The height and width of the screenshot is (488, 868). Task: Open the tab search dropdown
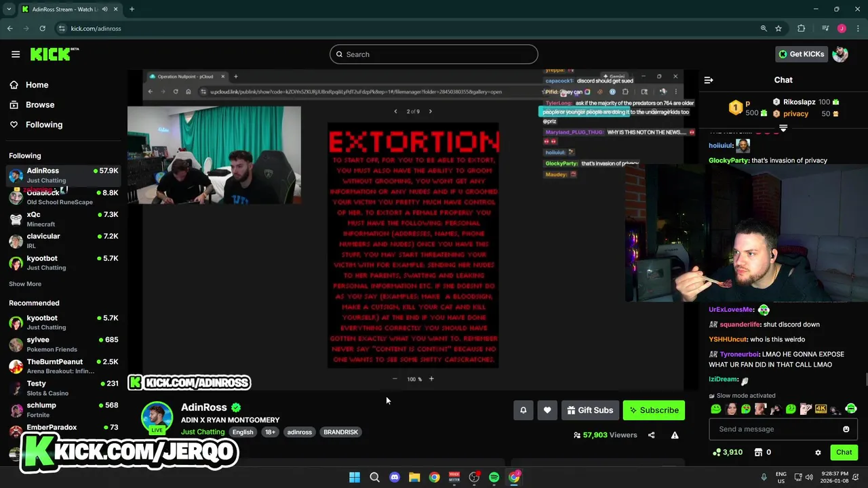coord(9,9)
